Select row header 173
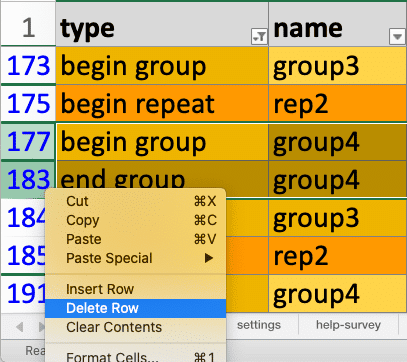Image resolution: width=407 pixels, height=362 pixels. 28,65
